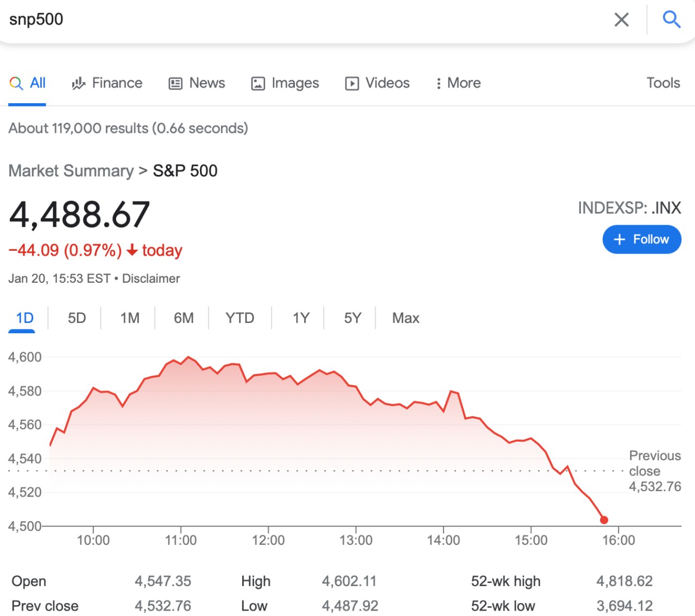
Task: Switch chart to YTD range
Action: click(x=239, y=318)
